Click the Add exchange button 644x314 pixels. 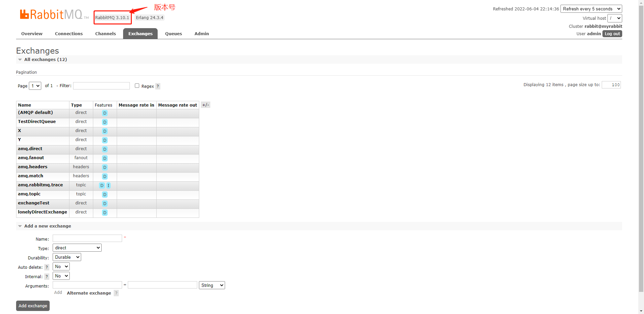pos(33,306)
